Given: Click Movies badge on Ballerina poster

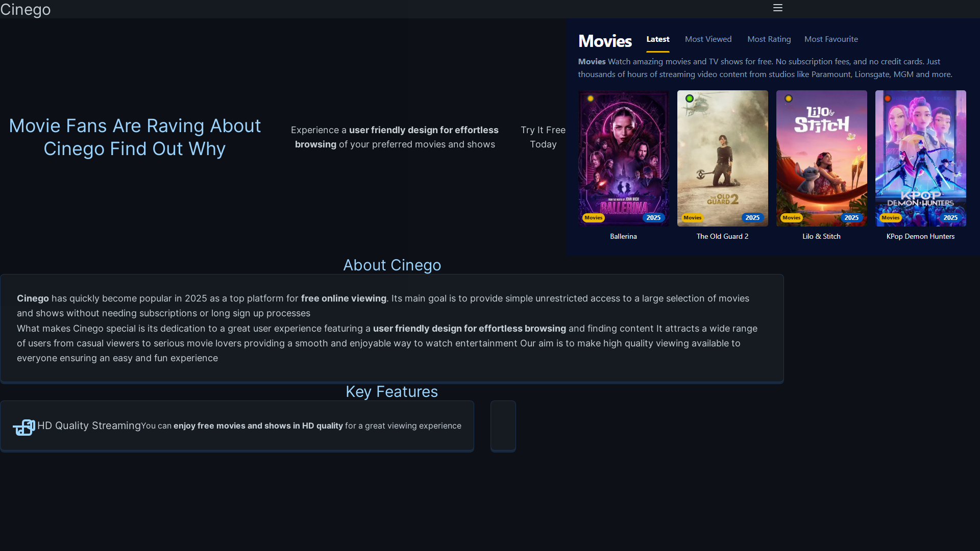Looking at the screenshot, I should [x=593, y=218].
